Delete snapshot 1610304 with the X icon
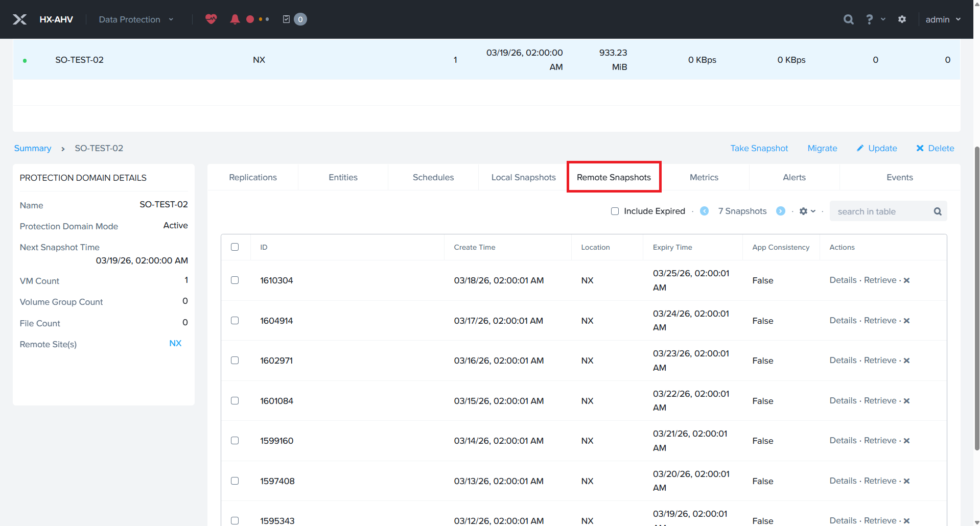Screen dimensions: 980x526 [x=906, y=280]
